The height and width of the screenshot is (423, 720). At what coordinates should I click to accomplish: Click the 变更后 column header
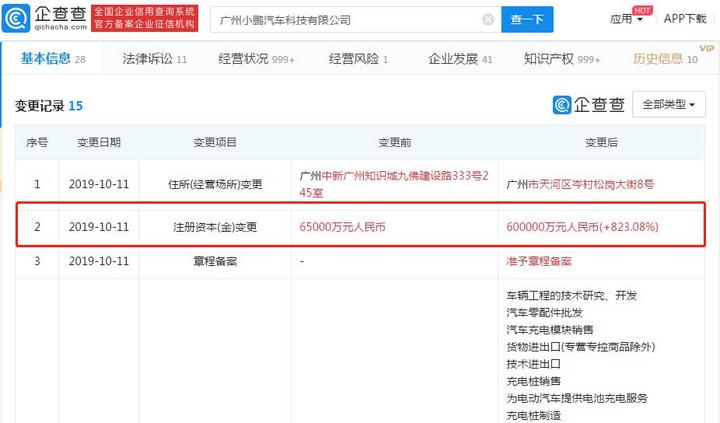601,142
